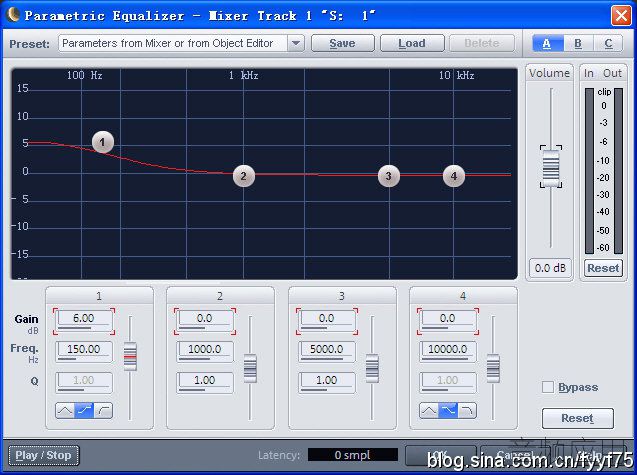Select peaking filter type for band 1

65,411
